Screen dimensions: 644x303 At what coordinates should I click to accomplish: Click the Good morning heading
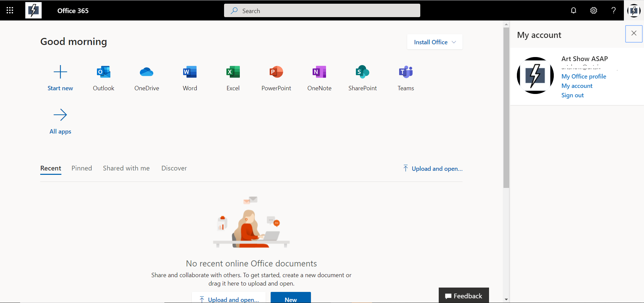(x=73, y=41)
